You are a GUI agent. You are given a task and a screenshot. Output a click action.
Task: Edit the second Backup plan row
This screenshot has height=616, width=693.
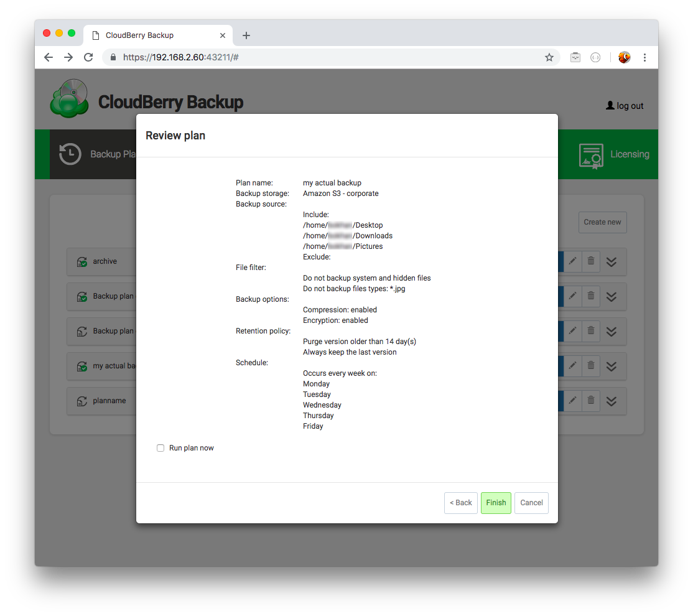[x=572, y=331]
